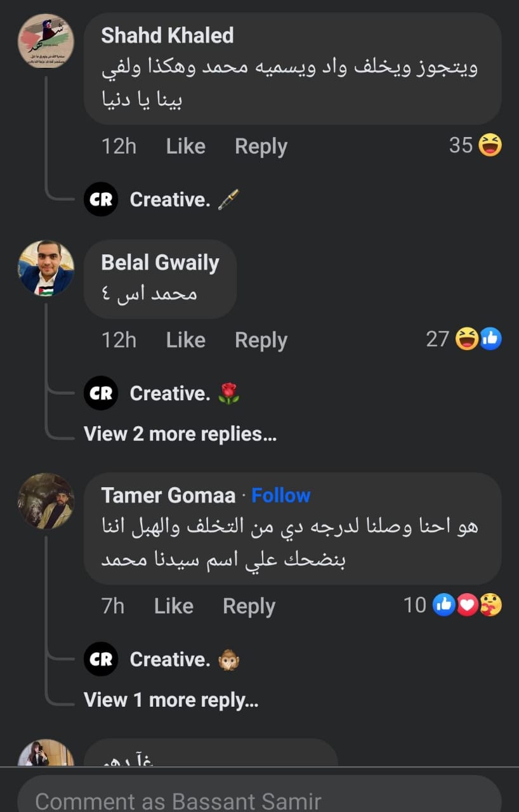Viewport: 519px width, 812px height.
Task: Open Shahd Khaled's profile picture
Action: coord(46,42)
